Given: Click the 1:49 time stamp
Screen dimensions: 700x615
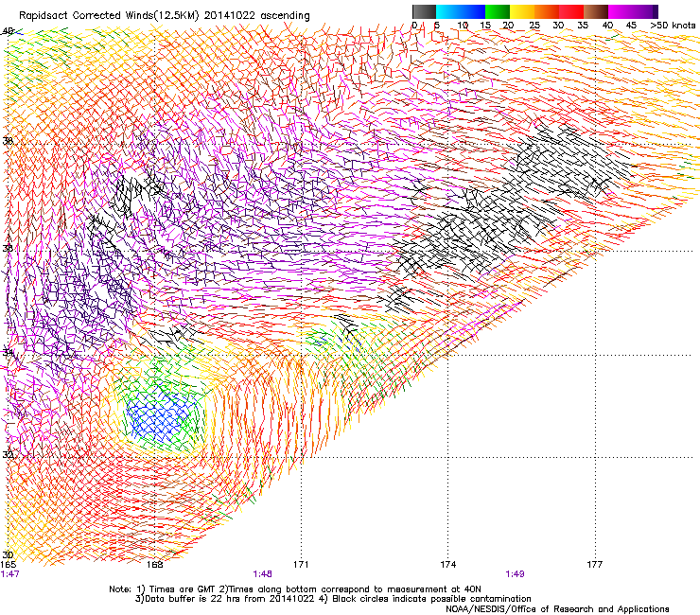Looking at the screenshot, I should (x=515, y=573).
